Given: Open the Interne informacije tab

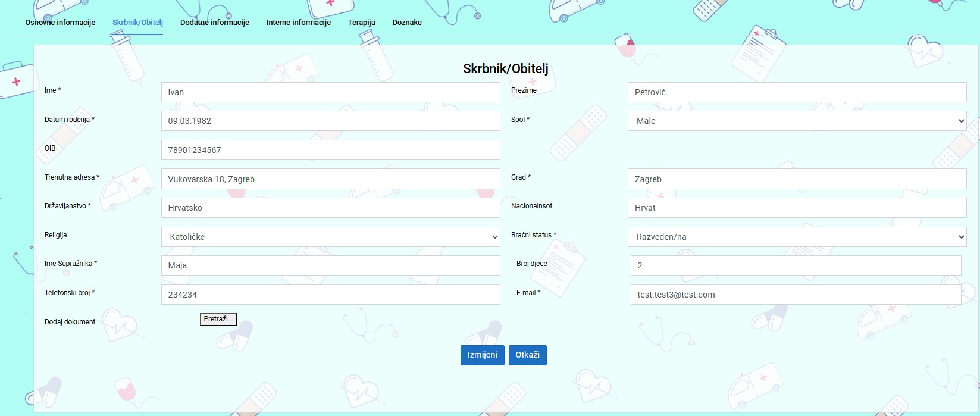Looking at the screenshot, I should click(x=298, y=23).
